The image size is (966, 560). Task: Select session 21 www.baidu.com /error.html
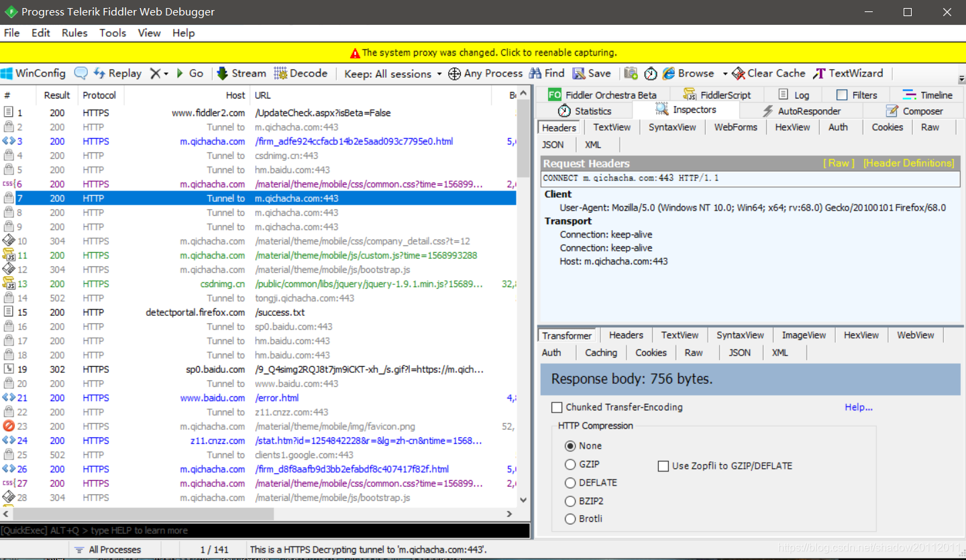(258, 398)
